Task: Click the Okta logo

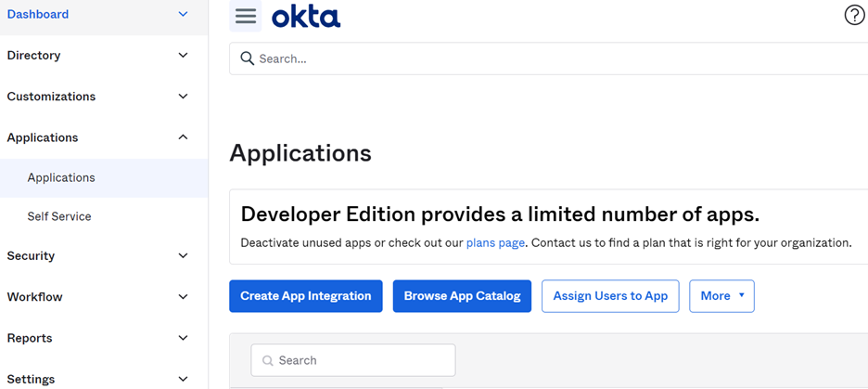Action: pos(306,17)
